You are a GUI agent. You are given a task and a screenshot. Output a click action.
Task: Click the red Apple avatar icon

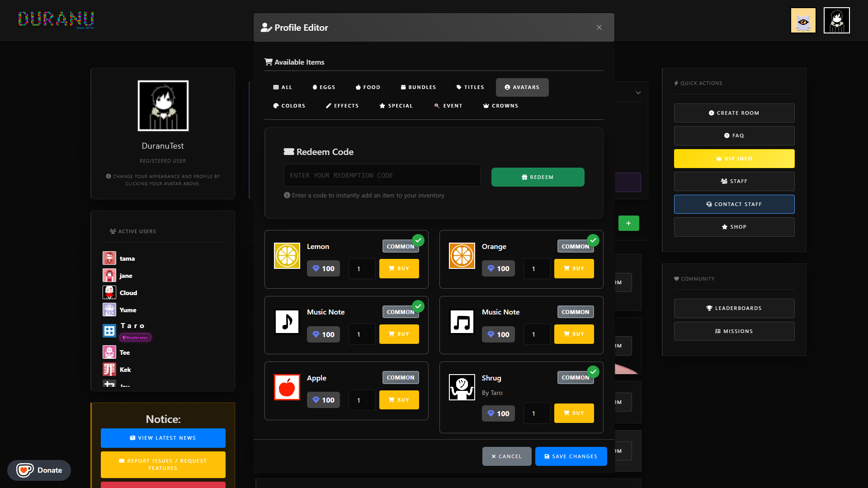pyautogui.click(x=287, y=387)
